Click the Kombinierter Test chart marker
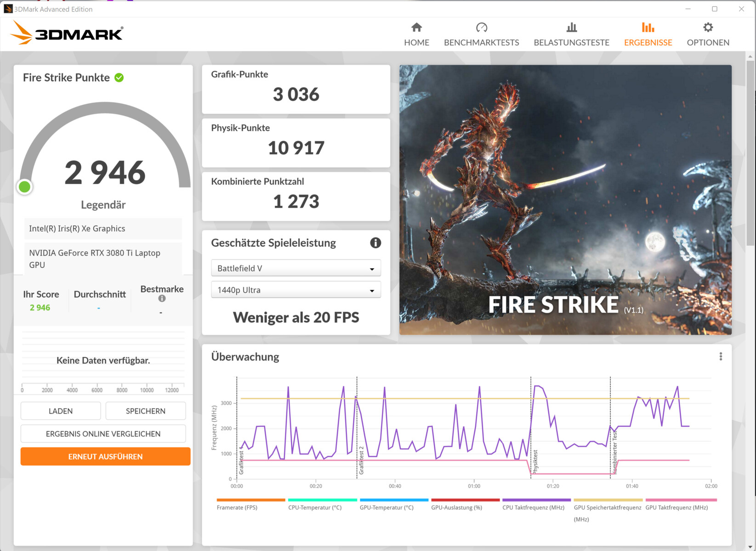Screen dimensions: 756x551 (x=615, y=452)
